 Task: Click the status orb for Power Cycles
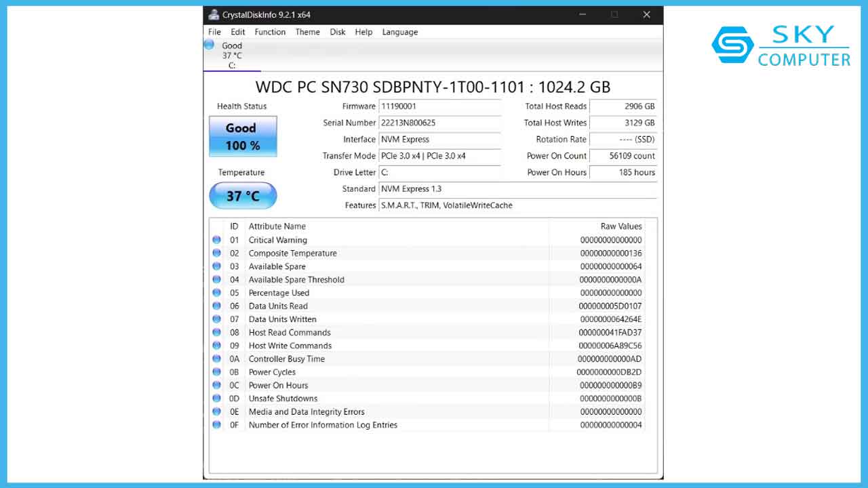click(216, 372)
